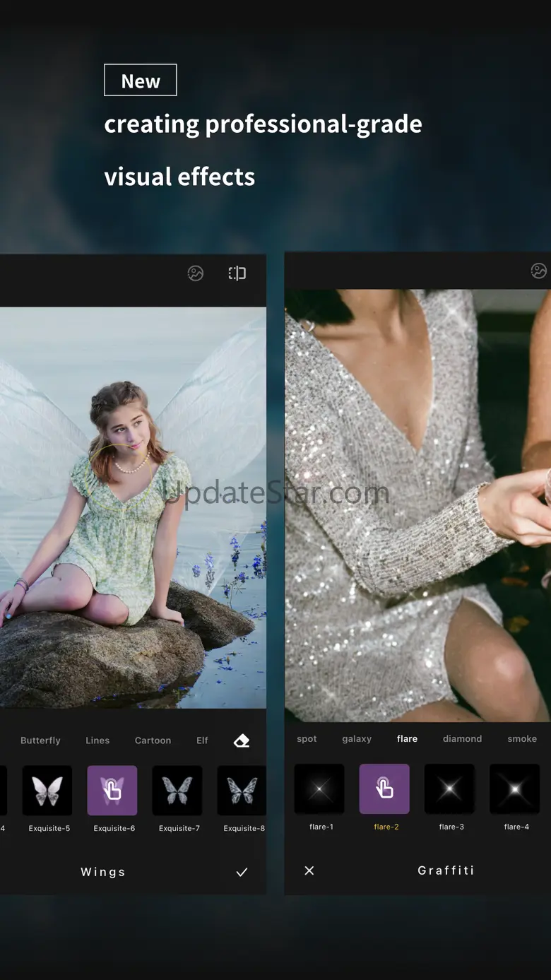Click the Wings title label
Screen dimensions: 551x980
[103, 872]
